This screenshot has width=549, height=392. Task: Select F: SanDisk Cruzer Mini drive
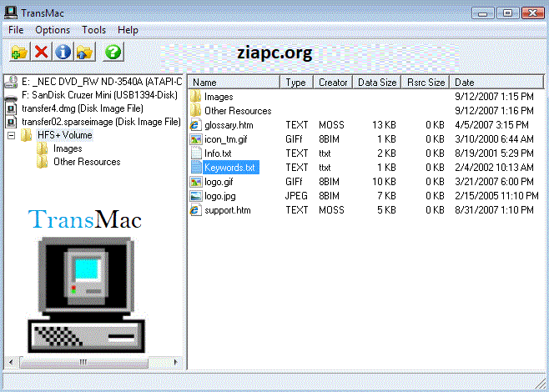[100, 95]
